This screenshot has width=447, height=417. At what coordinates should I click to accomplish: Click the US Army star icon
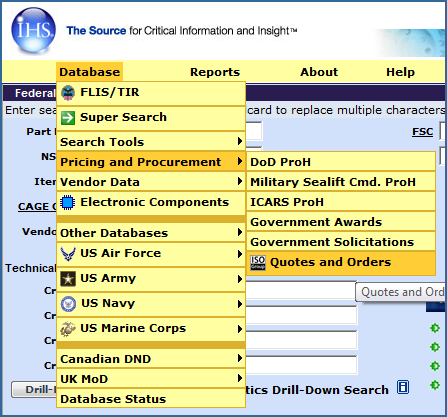click(68, 279)
